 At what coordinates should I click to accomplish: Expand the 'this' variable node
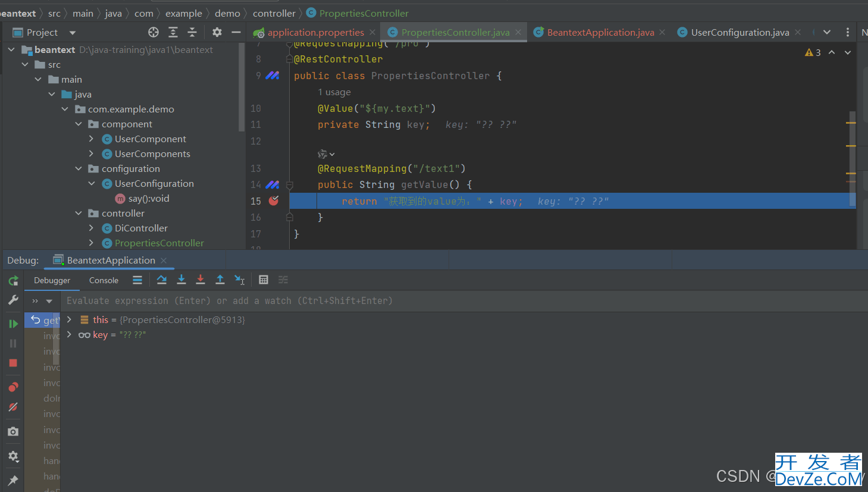[x=70, y=319]
